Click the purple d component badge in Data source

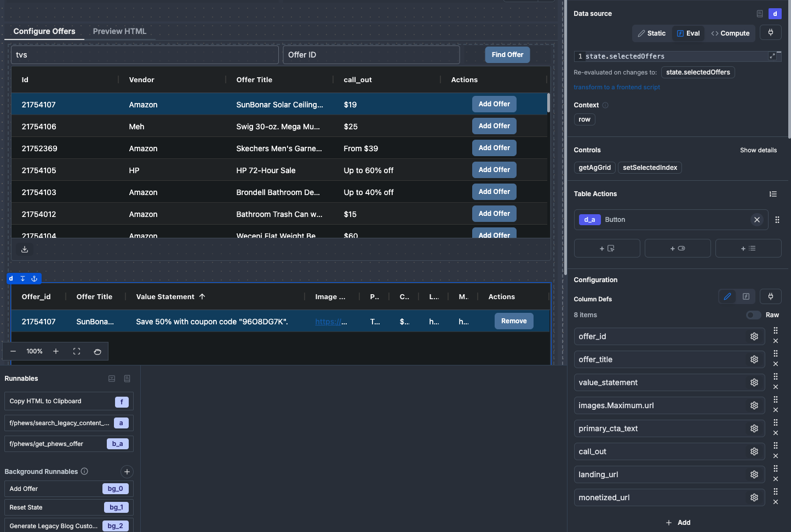tap(775, 14)
